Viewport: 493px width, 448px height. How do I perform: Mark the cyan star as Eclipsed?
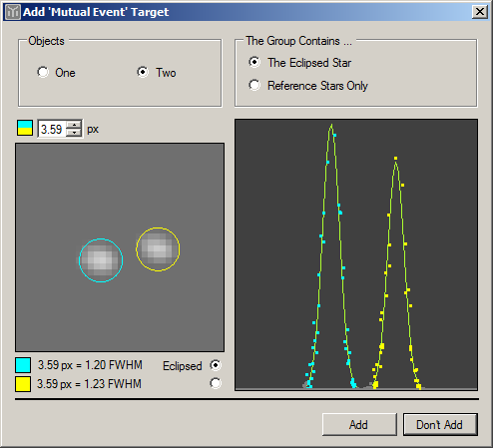click(216, 365)
